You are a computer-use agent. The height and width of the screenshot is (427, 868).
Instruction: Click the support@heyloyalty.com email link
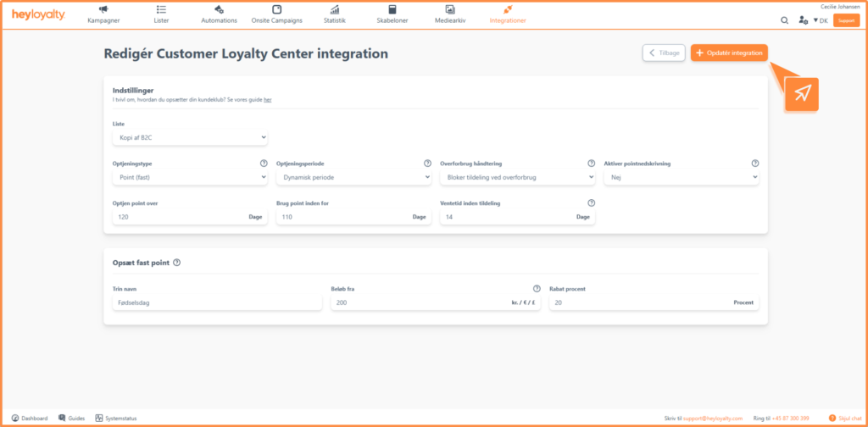tap(712, 419)
